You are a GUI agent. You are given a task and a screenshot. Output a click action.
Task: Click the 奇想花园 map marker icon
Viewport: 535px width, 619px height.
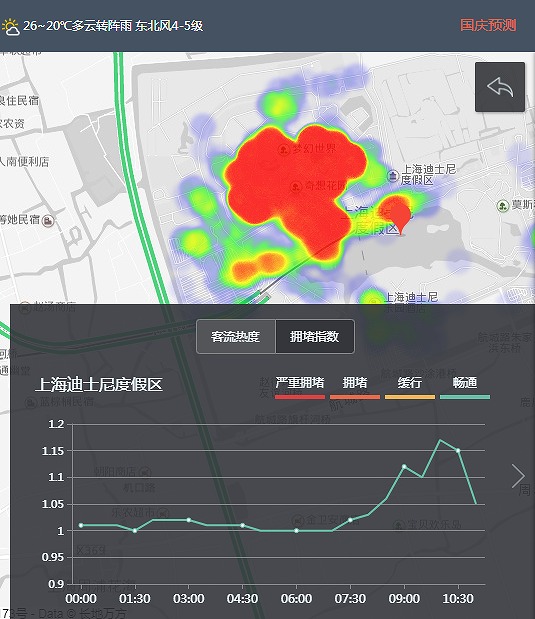tap(296, 186)
